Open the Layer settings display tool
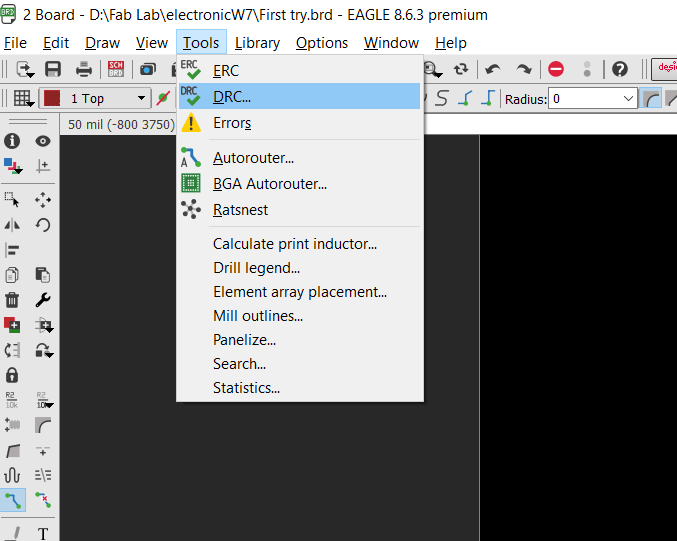This screenshot has width=677, height=541. coord(13,166)
